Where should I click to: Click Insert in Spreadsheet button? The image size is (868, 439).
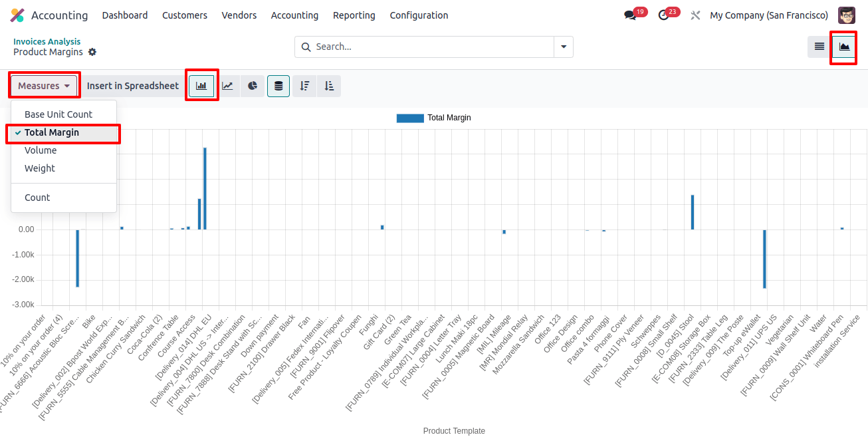133,86
